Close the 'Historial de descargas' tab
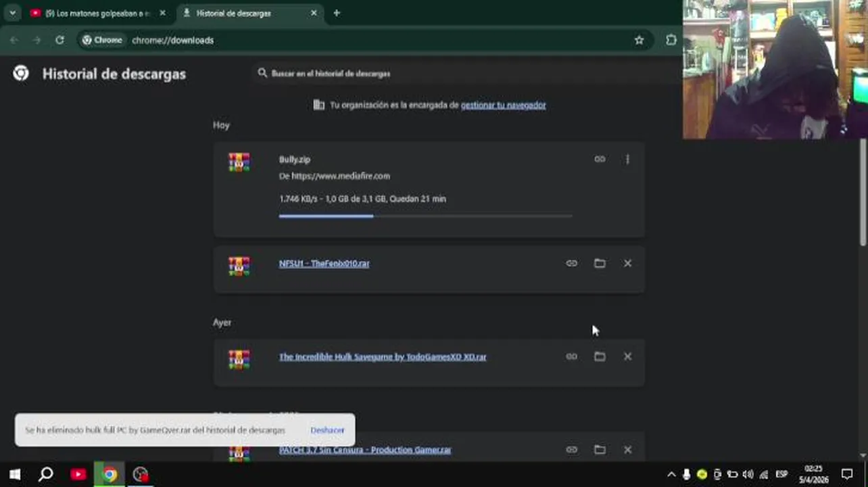Viewport: 868px width, 487px height. (x=314, y=13)
